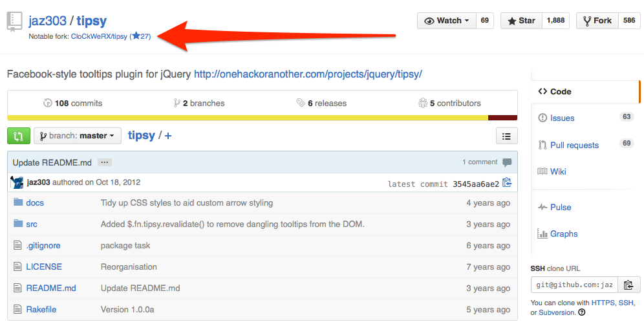Click the Rakefile file icon
Image resolution: width=644 pixels, height=324 pixels.
click(x=17, y=309)
